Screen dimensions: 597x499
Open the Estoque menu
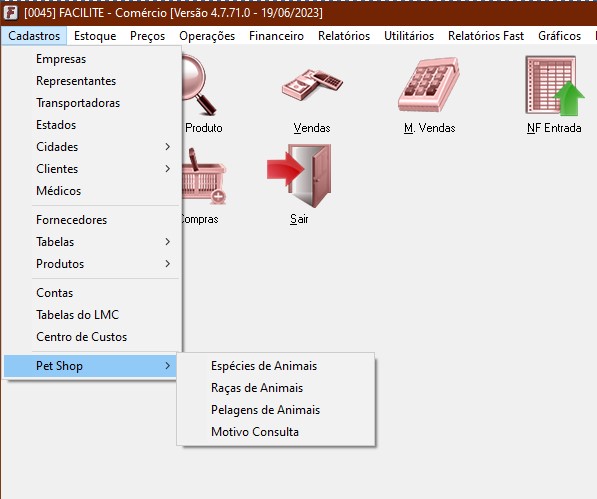(95, 36)
